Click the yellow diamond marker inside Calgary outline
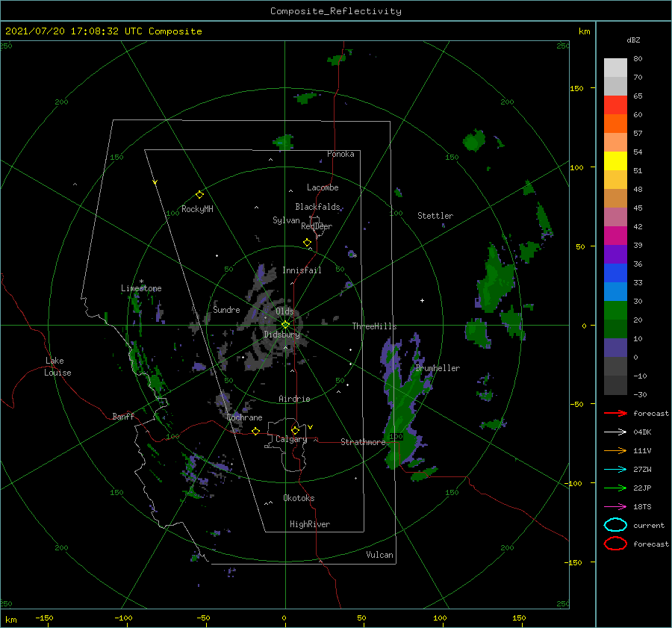This screenshot has height=628, width=672. coord(295,430)
